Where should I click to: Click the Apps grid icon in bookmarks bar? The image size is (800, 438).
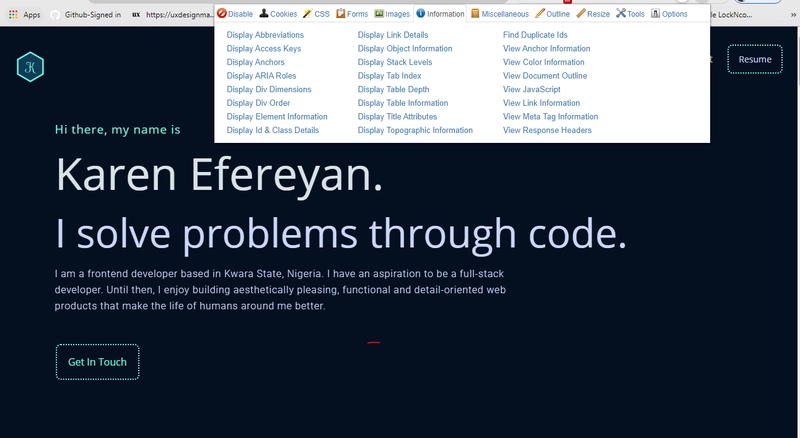pyautogui.click(x=13, y=15)
